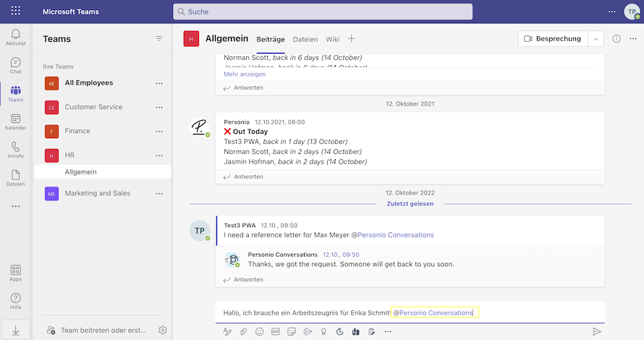Switch to the Beiträge tab
Screen dimensions: 644x340
[271, 39]
